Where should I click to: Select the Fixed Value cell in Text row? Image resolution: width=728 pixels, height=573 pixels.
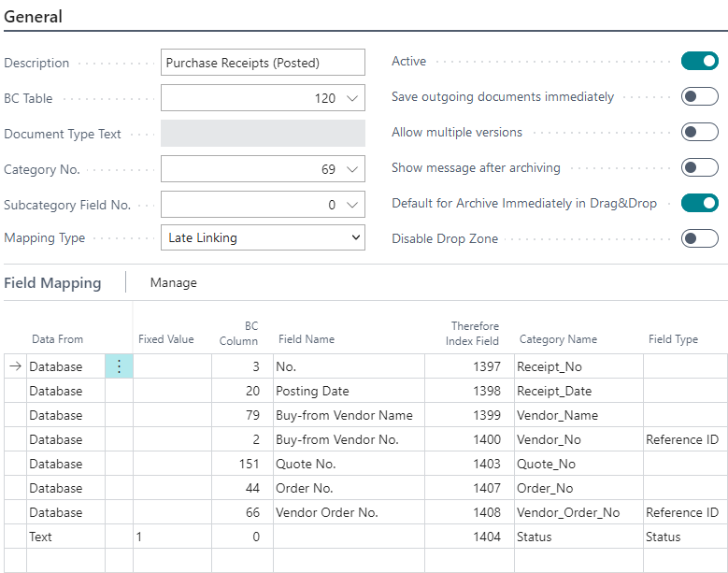pyautogui.click(x=172, y=537)
